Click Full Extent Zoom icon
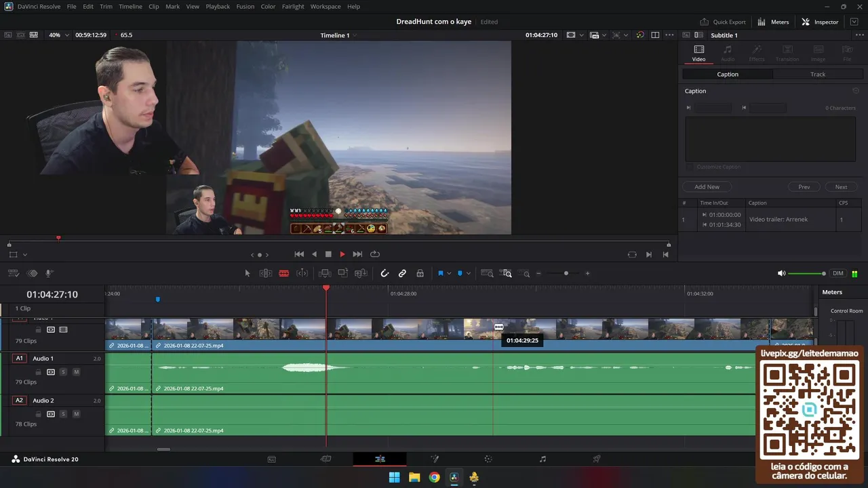868x488 pixels. (x=487, y=273)
